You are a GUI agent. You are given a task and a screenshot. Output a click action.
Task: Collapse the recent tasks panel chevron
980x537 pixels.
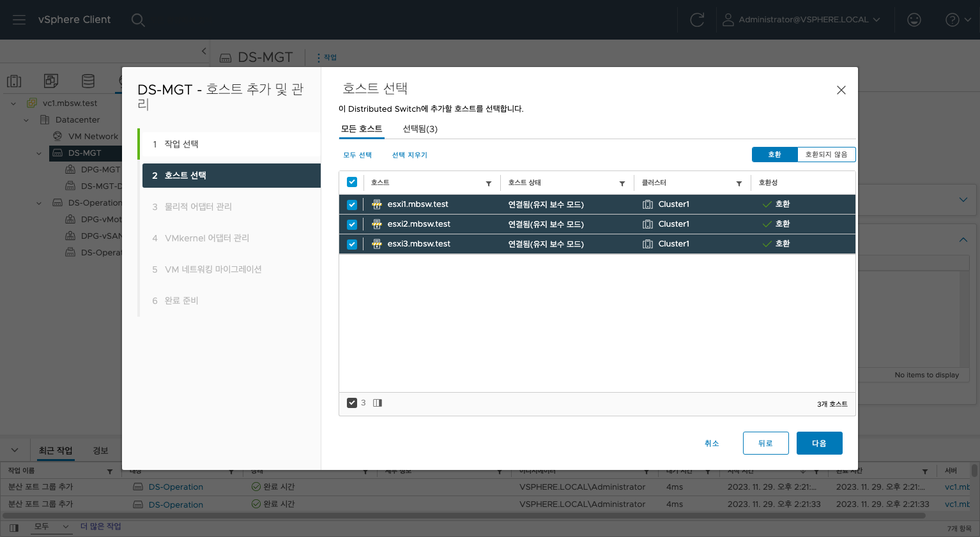coord(15,450)
